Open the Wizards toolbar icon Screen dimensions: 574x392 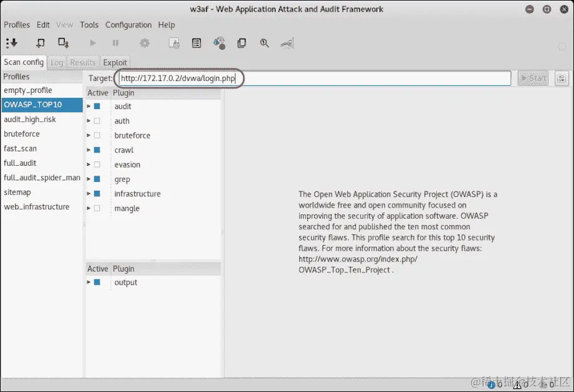[x=12, y=43]
